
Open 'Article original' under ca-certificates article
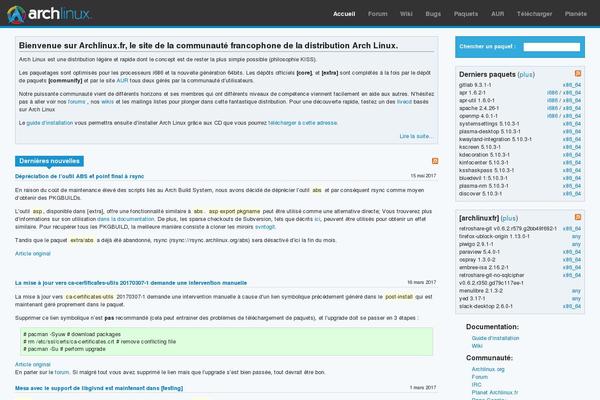(33, 364)
